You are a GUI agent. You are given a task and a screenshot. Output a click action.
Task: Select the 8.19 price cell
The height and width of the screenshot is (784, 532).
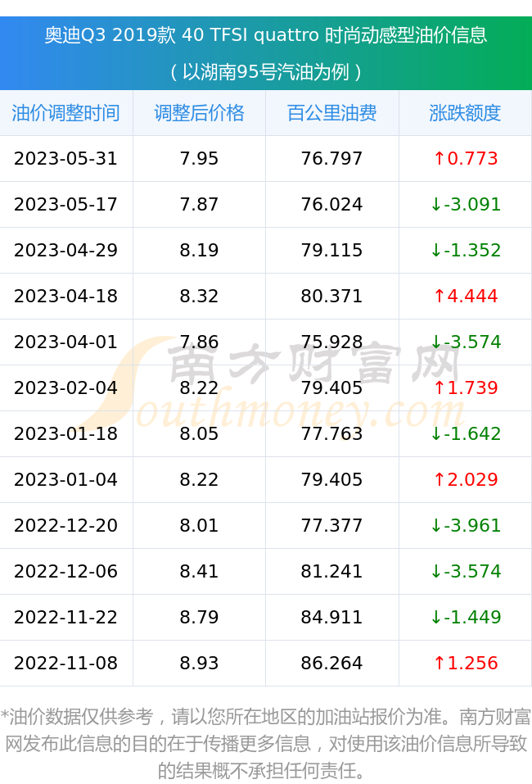coord(199,250)
